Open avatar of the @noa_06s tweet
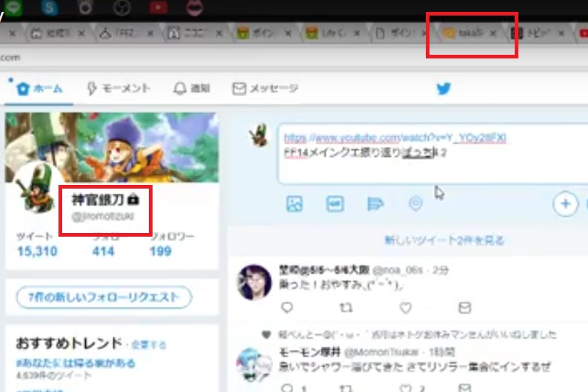Viewport: 588px width, 392px height. click(x=255, y=283)
